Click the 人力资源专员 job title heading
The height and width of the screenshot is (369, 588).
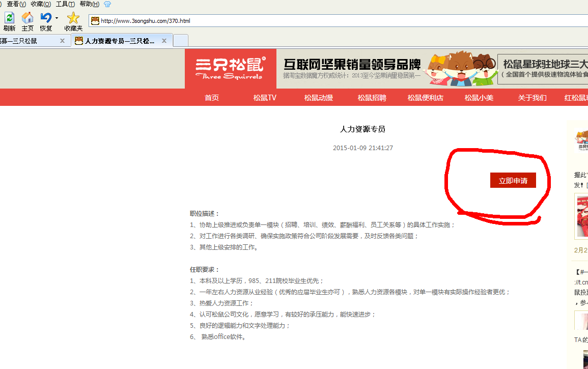pos(362,129)
